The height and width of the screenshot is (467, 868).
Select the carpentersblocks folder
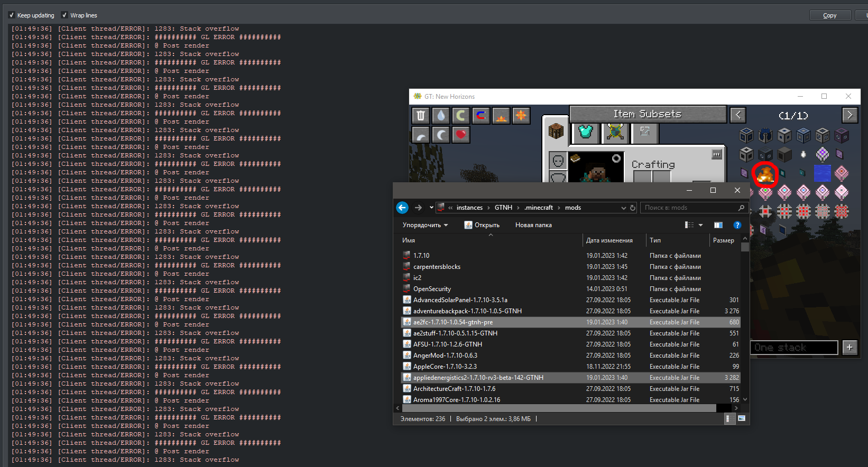coord(437,267)
